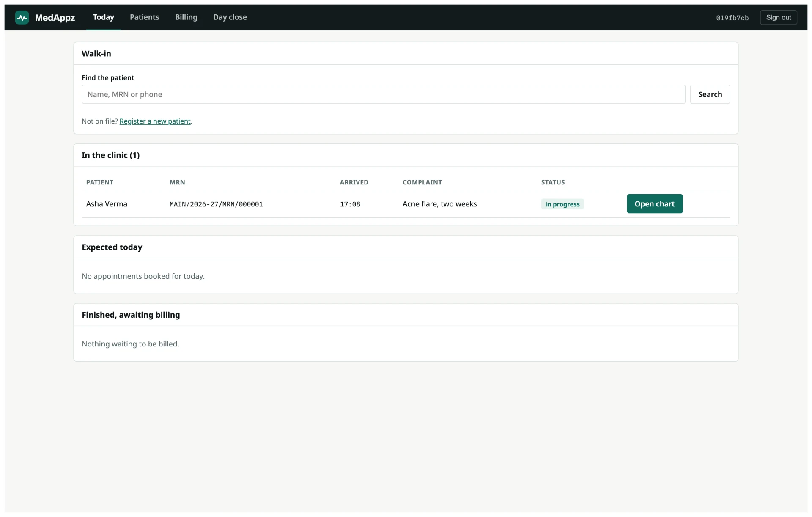Click the MedAppz brand name
812x517 pixels.
[x=55, y=18]
